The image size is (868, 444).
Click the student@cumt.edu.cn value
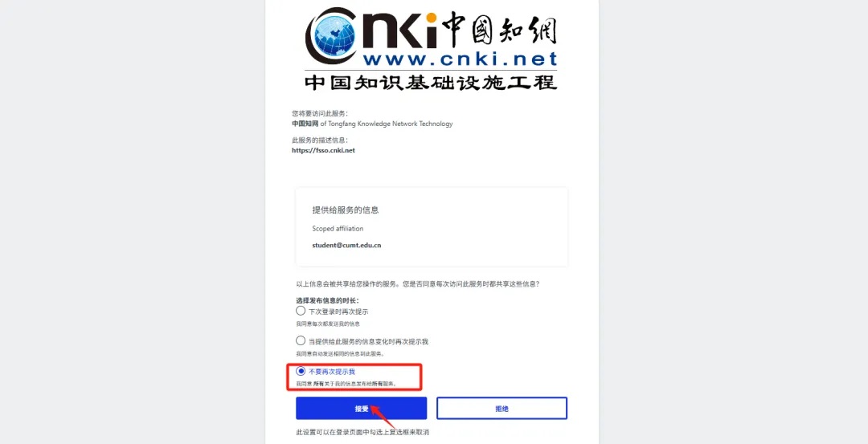point(346,244)
